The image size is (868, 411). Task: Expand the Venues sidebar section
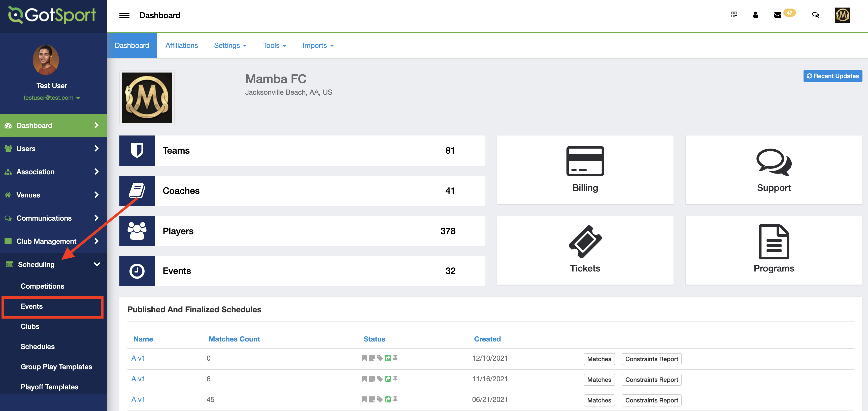click(x=54, y=195)
